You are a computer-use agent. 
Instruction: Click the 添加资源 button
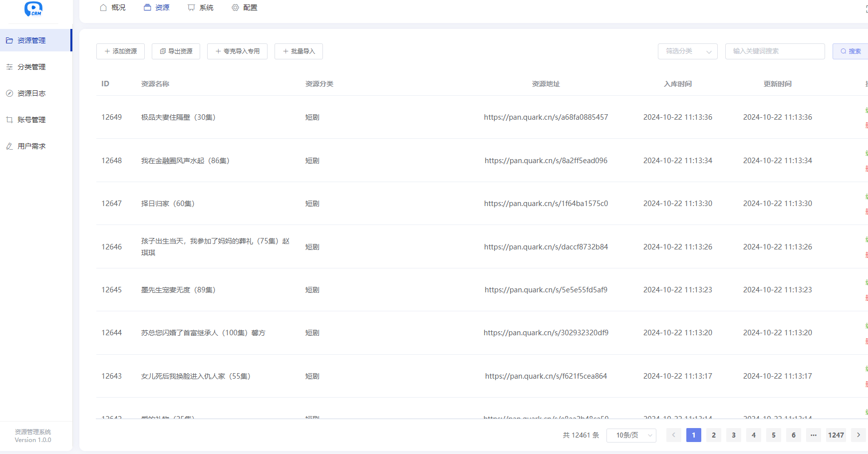[x=120, y=51]
